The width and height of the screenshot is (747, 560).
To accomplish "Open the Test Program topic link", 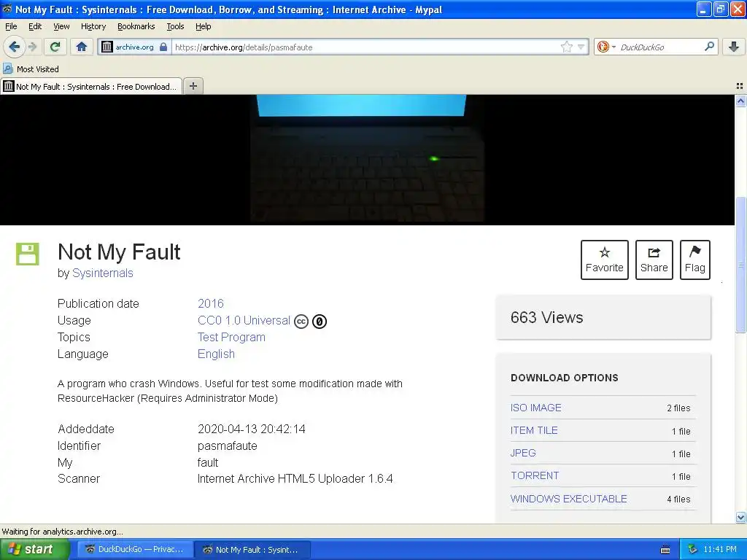I will pos(231,337).
